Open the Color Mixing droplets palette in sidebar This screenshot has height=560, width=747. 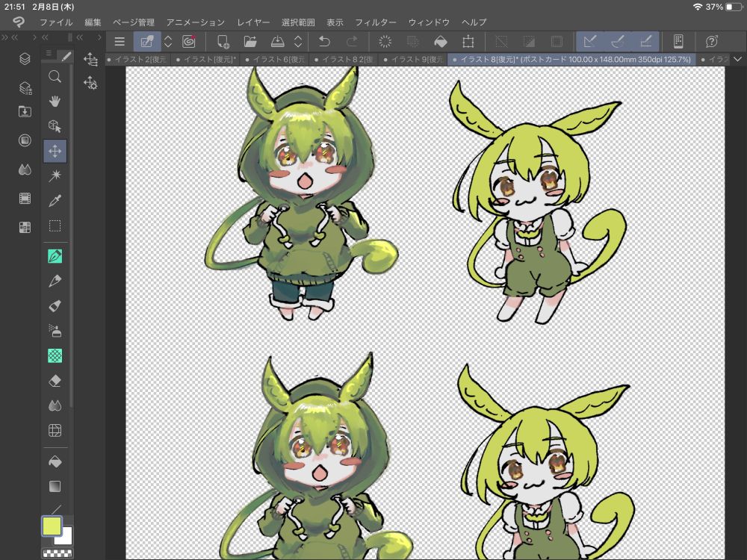[25, 169]
